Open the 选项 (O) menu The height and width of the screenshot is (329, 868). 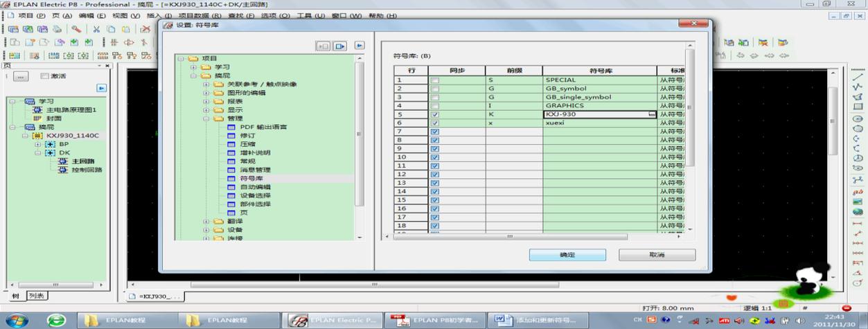pyautogui.click(x=274, y=15)
